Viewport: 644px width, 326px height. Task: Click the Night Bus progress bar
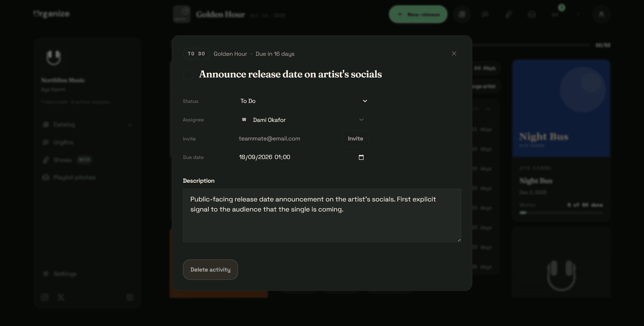click(x=561, y=213)
